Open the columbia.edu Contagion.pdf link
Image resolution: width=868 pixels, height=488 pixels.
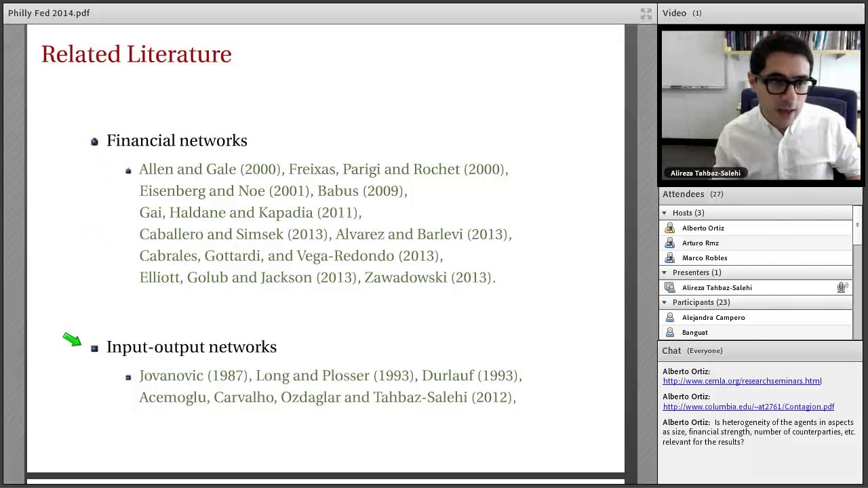[x=748, y=407]
